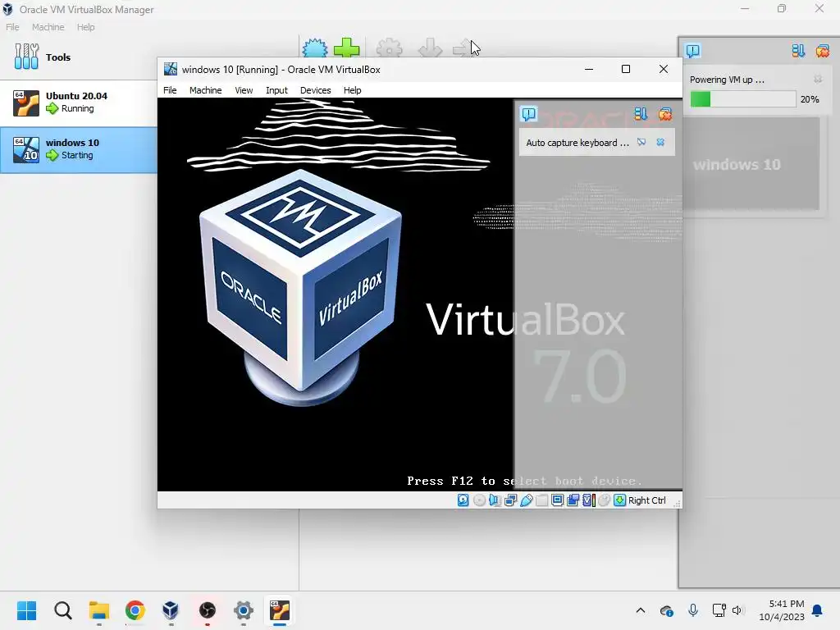The height and width of the screenshot is (630, 840).
Task: Cancel the Powering VM up progress
Action: point(818,80)
